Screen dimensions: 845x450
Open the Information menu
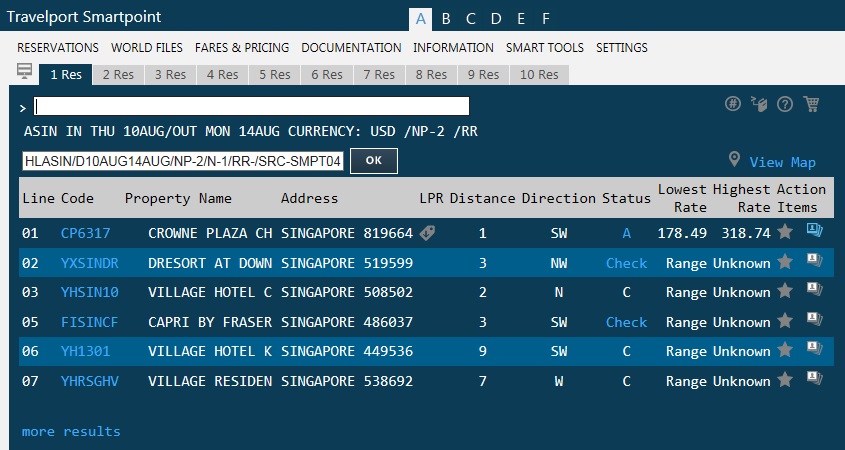click(x=453, y=47)
